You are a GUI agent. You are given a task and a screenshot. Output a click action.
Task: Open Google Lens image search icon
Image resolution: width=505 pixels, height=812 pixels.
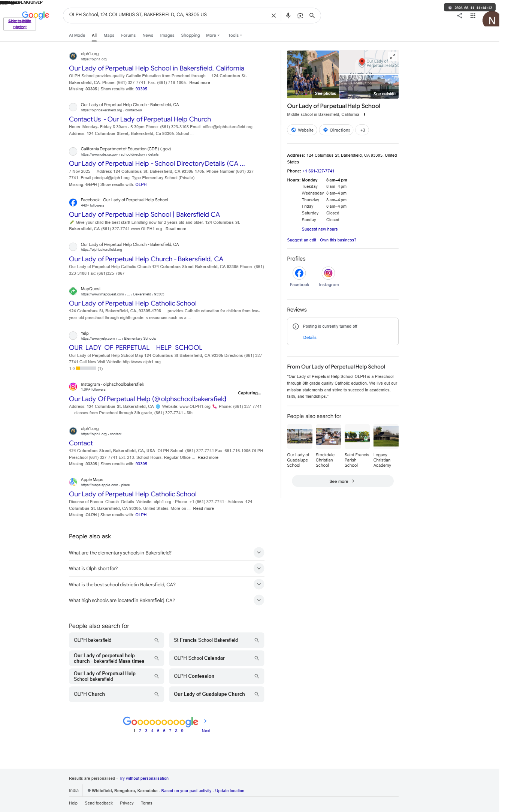click(x=300, y=15)
